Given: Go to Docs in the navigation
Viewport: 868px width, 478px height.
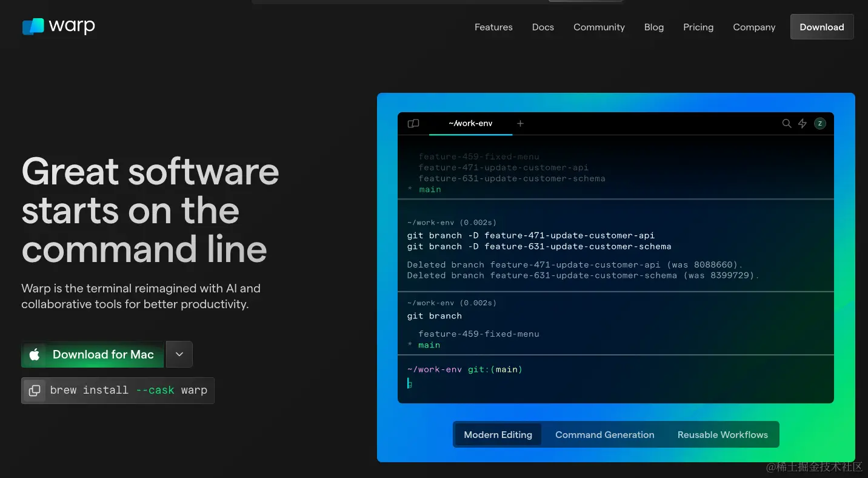Looking at the screenshot, I should click(x=543, y=27).
